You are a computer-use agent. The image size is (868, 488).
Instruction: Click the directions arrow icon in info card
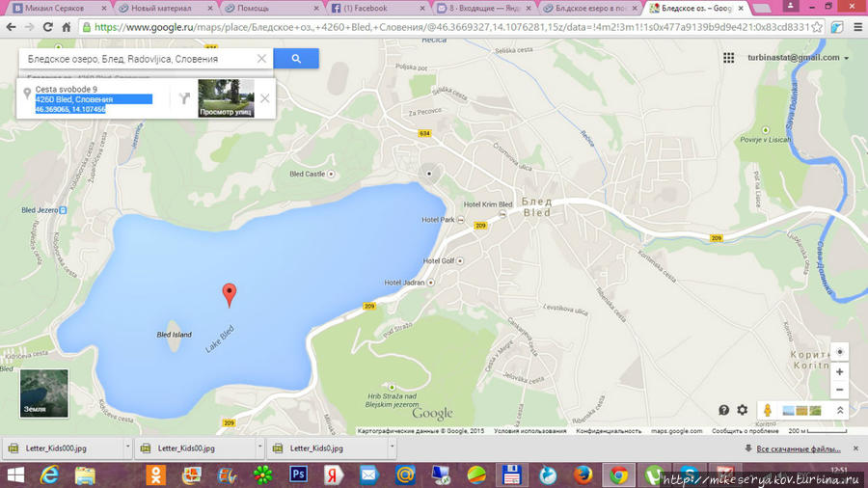(x=183, y=98)
